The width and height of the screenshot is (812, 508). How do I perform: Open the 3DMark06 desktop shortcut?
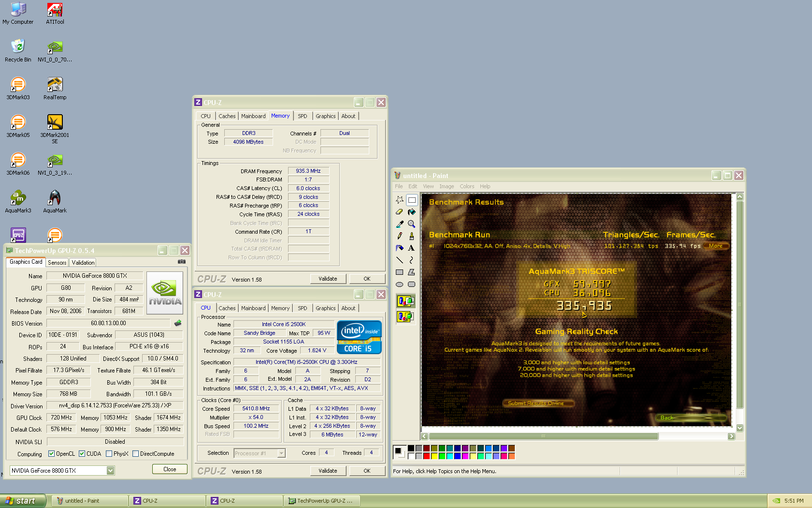tap(18, 164)
